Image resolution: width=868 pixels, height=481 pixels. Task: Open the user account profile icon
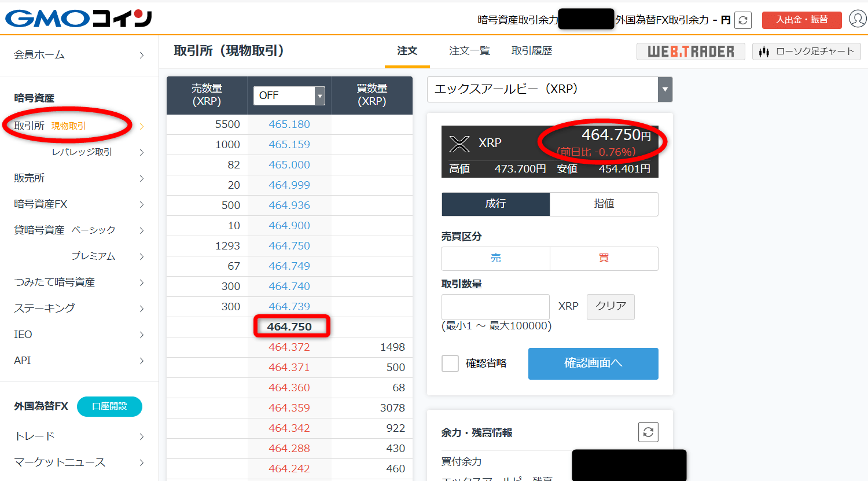[x=858, y=19]
